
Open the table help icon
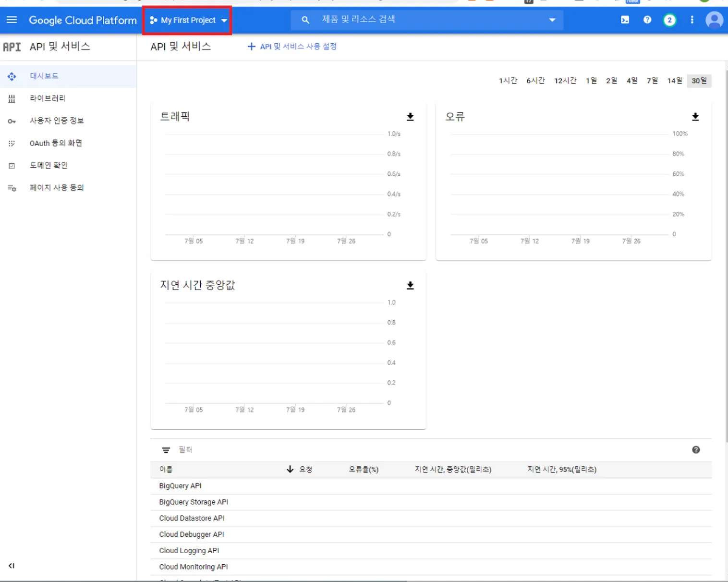(x=696, y=450)
